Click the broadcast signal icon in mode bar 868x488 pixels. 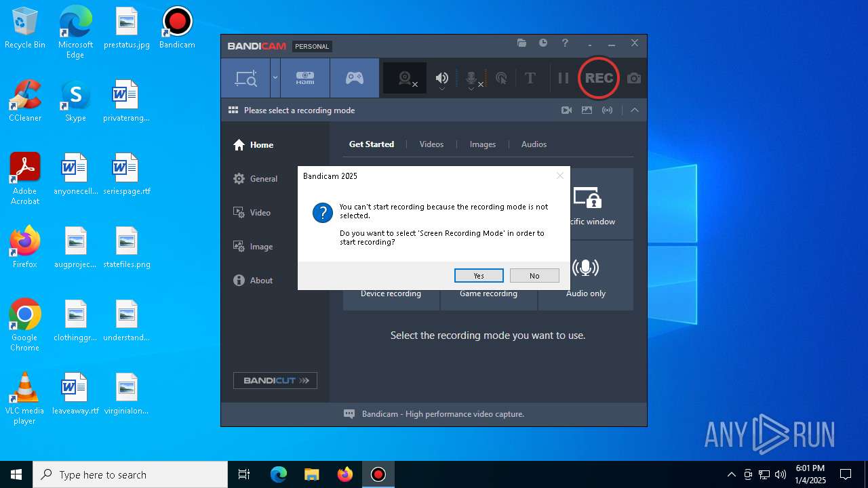[607, 110]
